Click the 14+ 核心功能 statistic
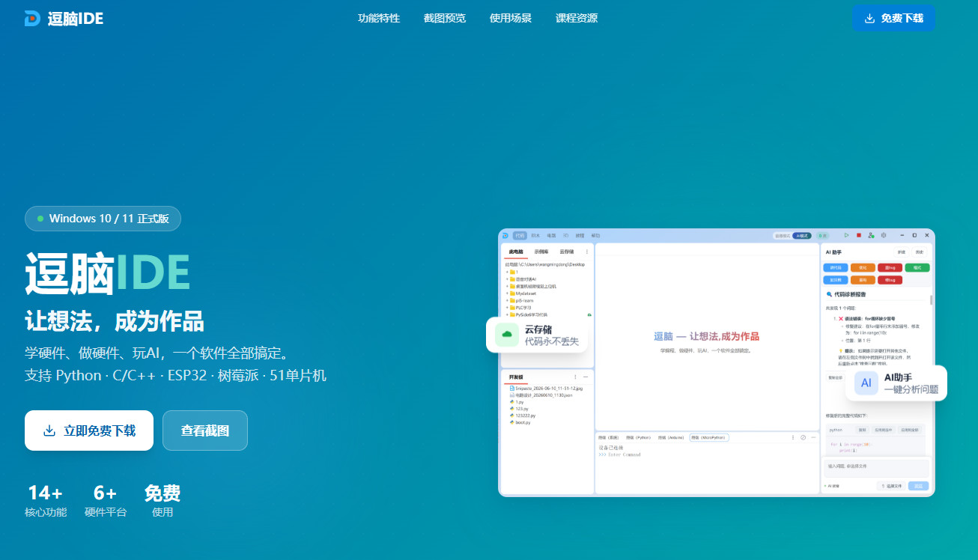 [x=46, y=501]
